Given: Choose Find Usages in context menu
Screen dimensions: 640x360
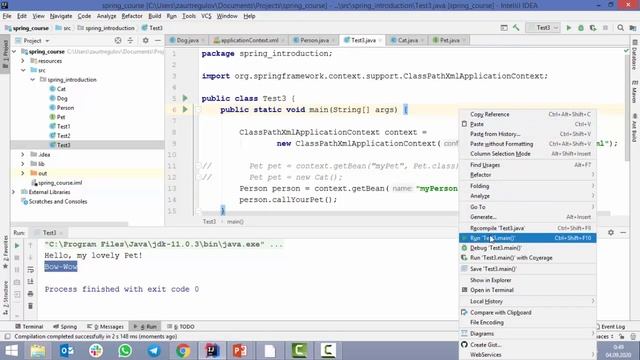Looking at the screenshot, I should point(528,165).
